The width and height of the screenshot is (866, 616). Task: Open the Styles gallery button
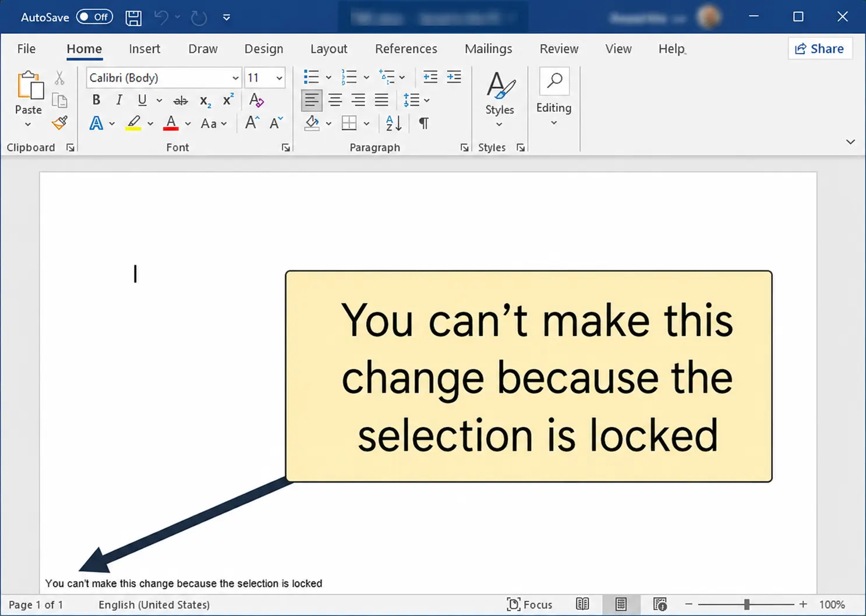pyautogui.click(x=500, y=99)
